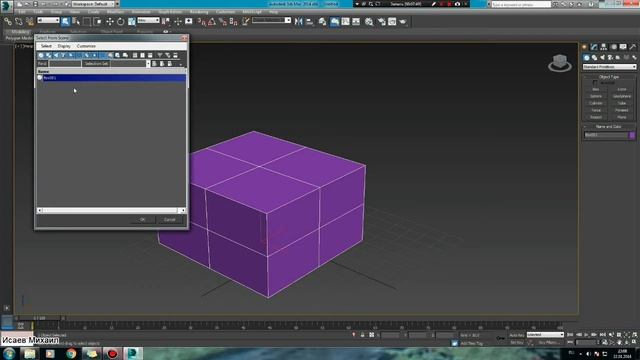Open the Selected key filter dropdown

545,335
